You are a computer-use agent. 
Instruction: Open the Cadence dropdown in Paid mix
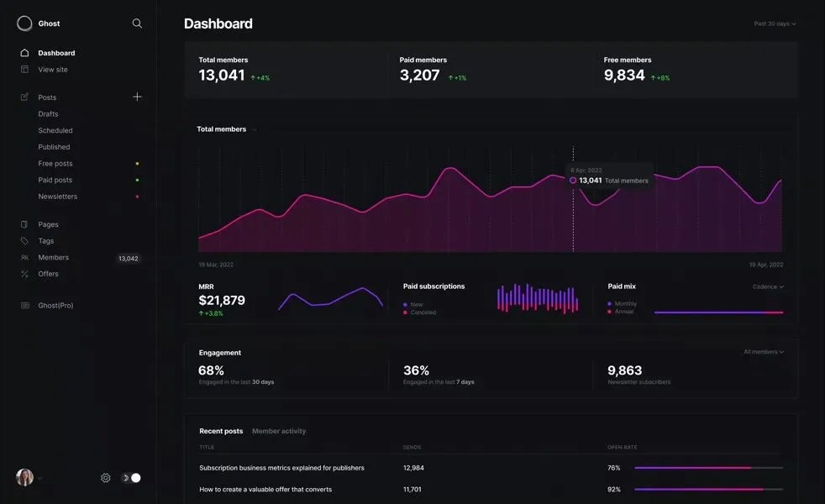coord(769,286)
